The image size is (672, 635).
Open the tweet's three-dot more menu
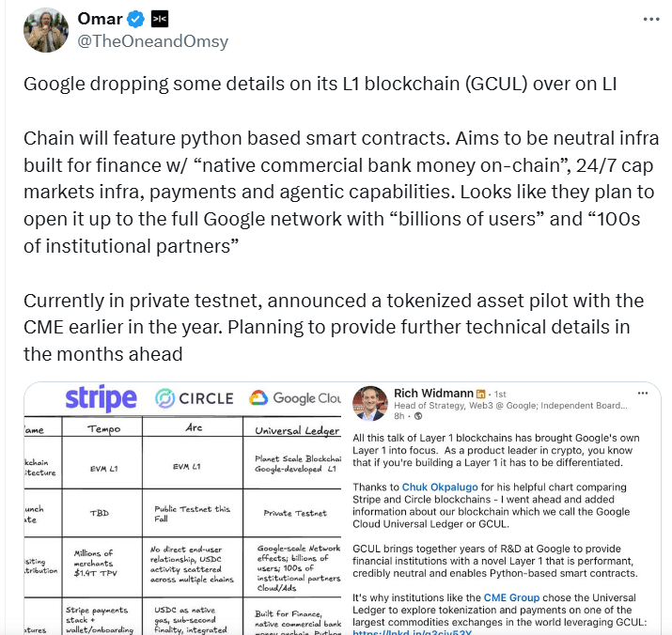[650, 20]
